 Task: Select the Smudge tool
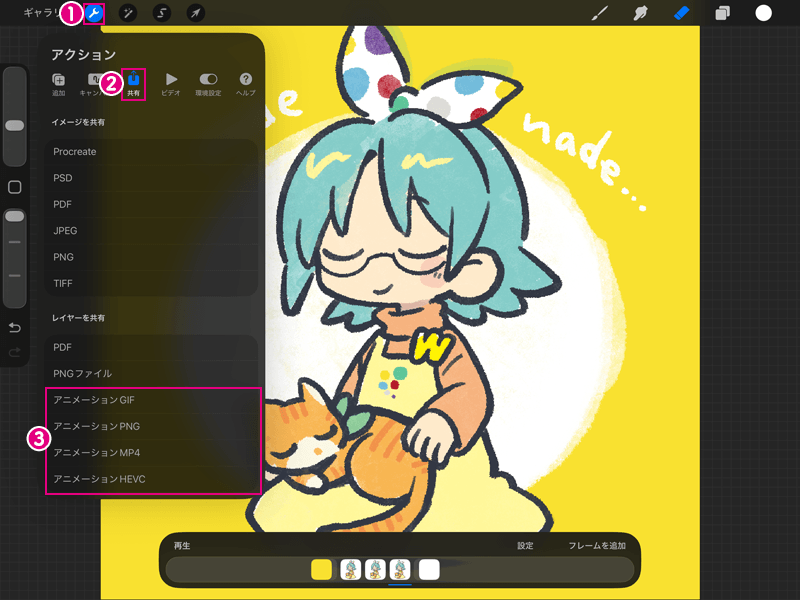(x=641, y=13)
